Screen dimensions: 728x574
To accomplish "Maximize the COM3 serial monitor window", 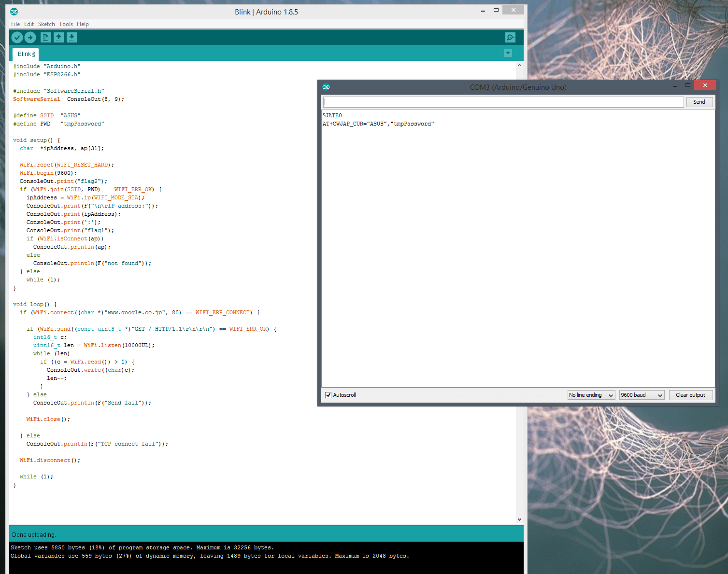I will [x=688, y=85].
